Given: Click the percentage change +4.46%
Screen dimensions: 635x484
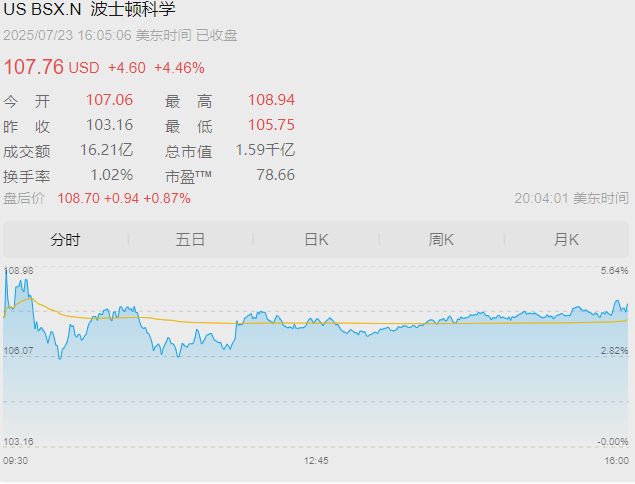Looking at the screenshot, I should pyautogui.click(x=179, y=68).
